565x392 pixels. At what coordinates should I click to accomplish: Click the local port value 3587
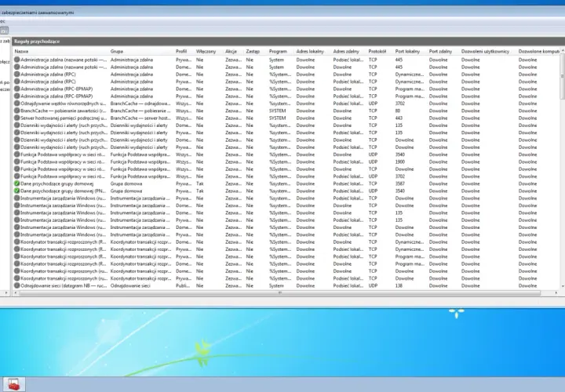tap(399, 183)
